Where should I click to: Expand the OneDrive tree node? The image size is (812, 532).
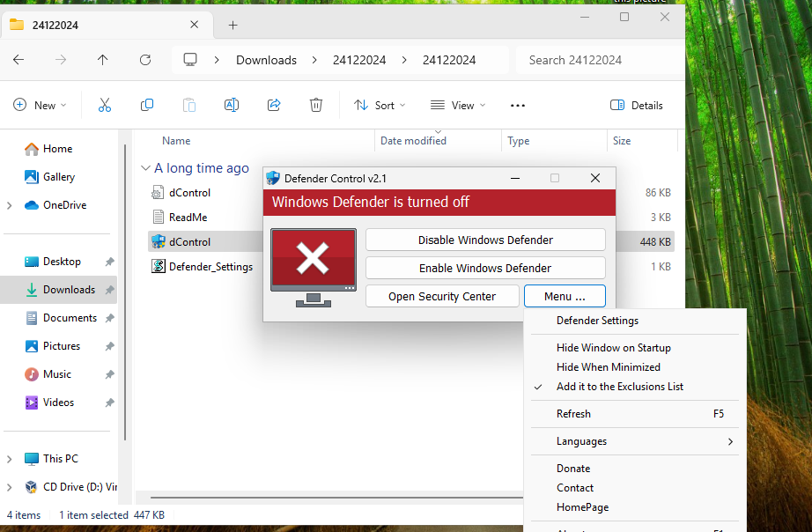click(x=10, y=205)
